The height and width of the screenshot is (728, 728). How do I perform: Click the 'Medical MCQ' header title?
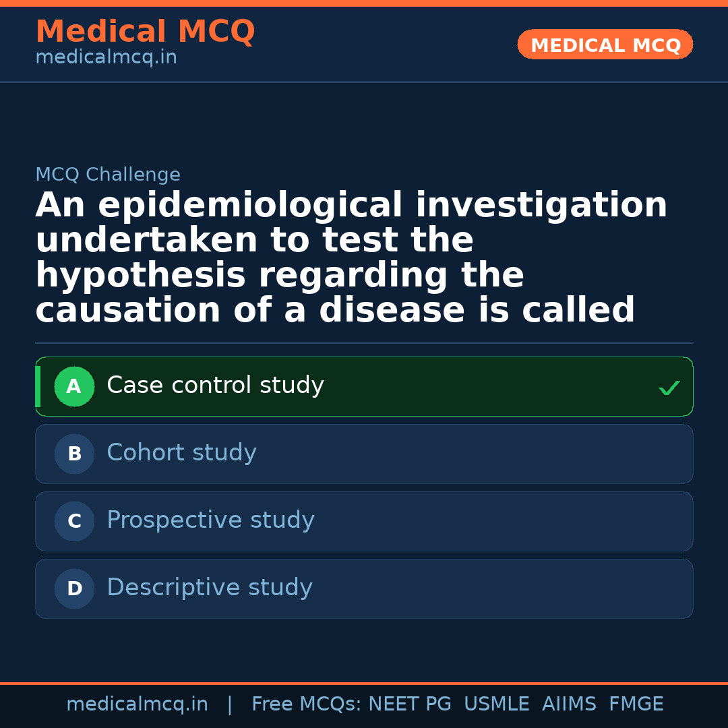pyautogui.click(x=145, y=32)
